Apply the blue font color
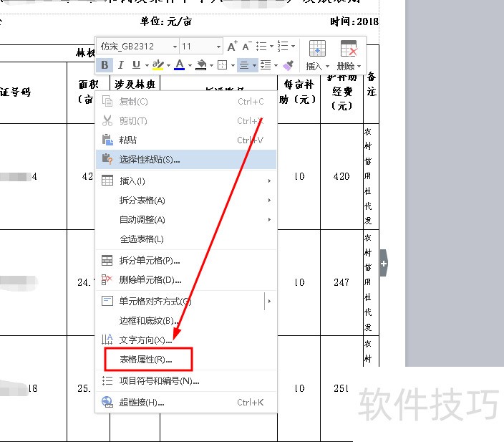 point(180,65)
